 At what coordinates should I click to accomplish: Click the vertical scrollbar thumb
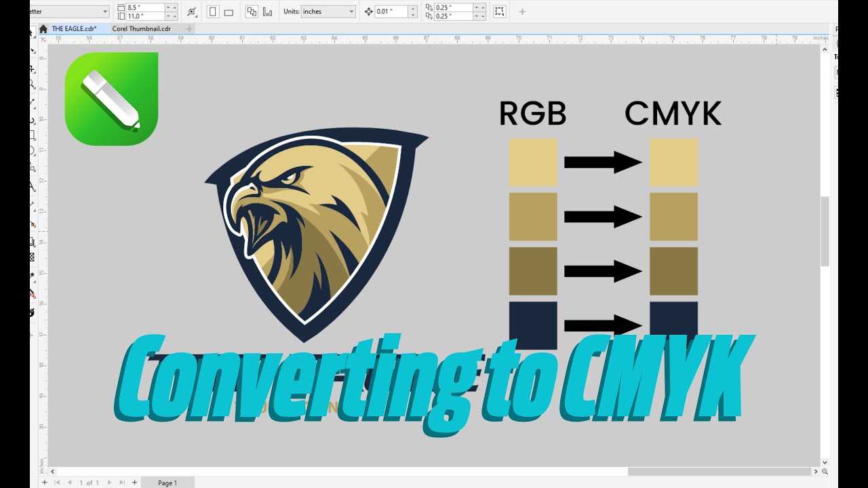coord(825,231)
